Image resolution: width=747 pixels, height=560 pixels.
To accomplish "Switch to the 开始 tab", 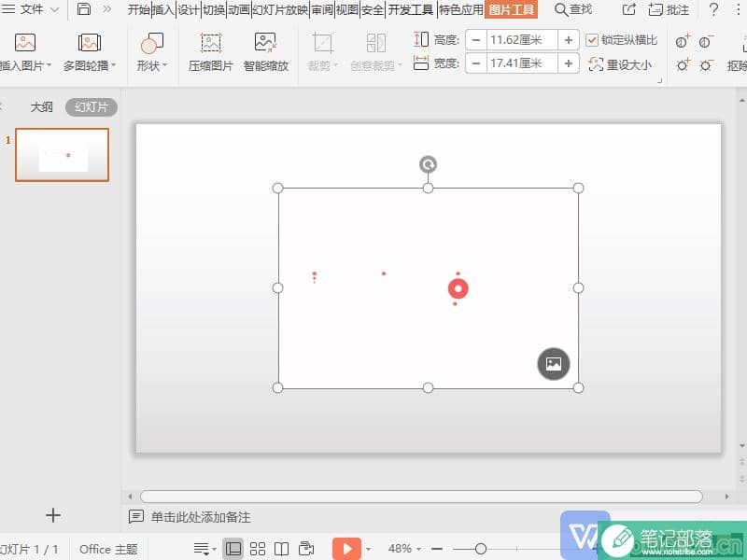I will click(x=139, y=9).
